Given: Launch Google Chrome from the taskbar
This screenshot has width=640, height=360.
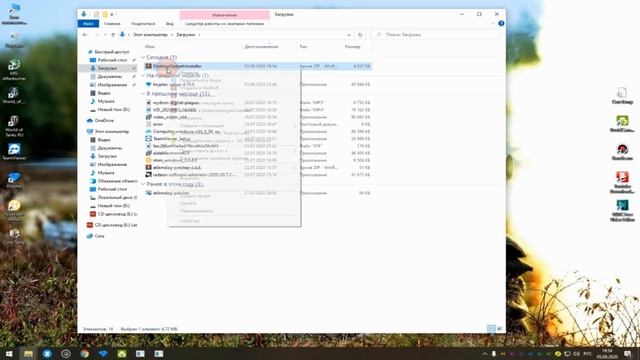Looking at the screenshot, I should point(84,353).
